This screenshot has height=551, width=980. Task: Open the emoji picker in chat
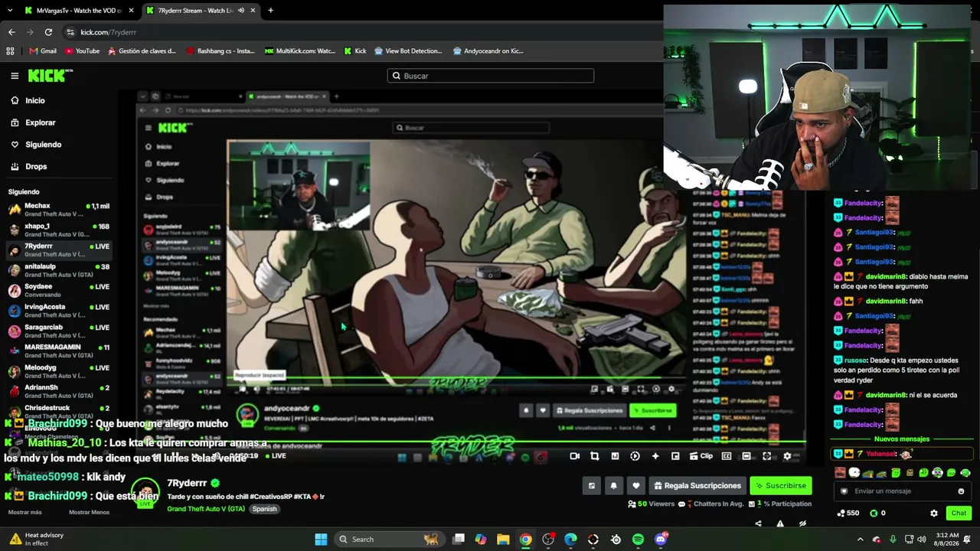tap(961, 491)
